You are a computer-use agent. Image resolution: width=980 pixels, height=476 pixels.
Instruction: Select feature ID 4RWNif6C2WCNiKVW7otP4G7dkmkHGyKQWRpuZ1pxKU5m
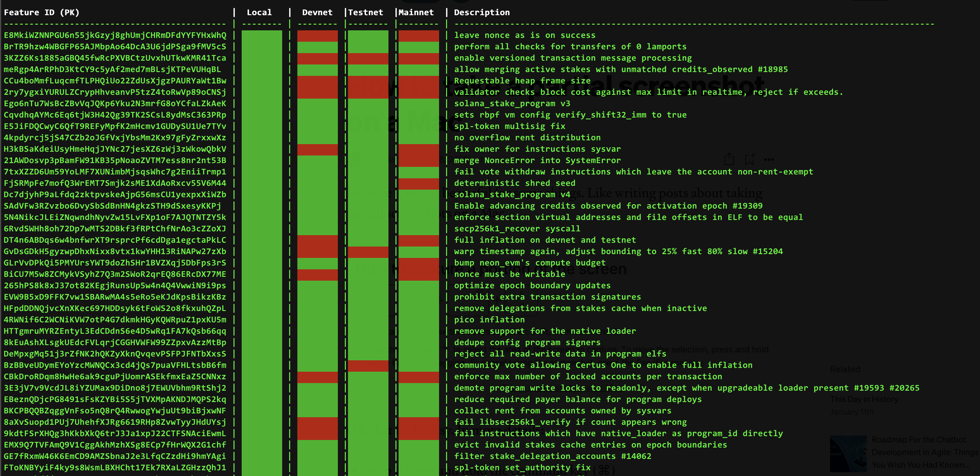point(115,320)
